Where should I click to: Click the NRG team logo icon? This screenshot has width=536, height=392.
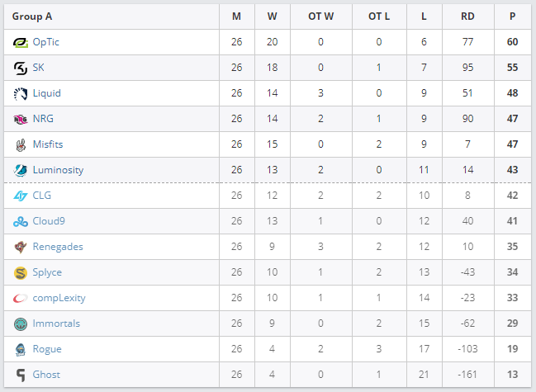coord(21,119)
